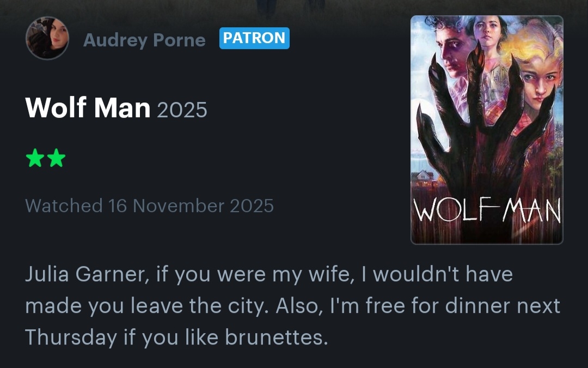Click the word Watched in diary line
This screenshot has width=588, height=368.
(x=64, y=206)
